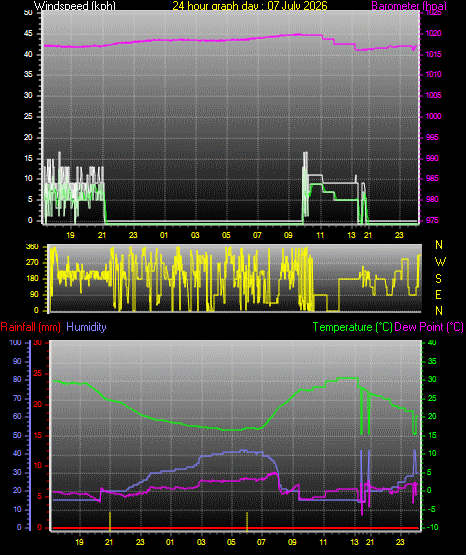Click the "-10" temperature axis value
The height and width of the screenshot is (555, 466).
click(431, 527)
